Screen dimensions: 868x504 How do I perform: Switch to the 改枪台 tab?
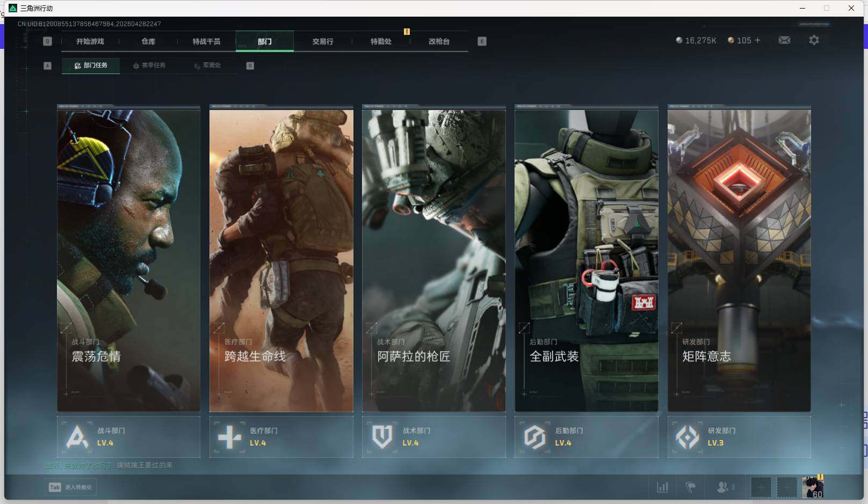[439, 41]
